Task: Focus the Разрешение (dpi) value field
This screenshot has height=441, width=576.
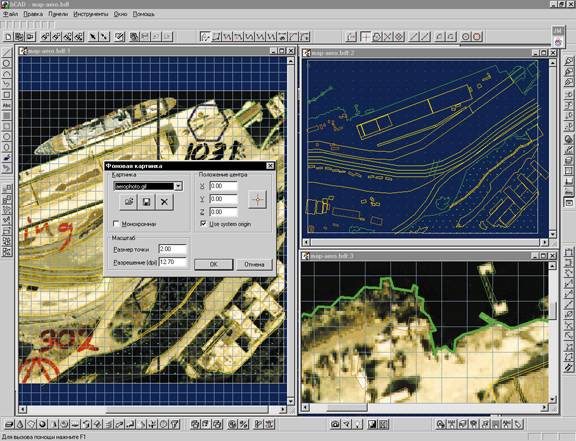Action: coord(173,262)
